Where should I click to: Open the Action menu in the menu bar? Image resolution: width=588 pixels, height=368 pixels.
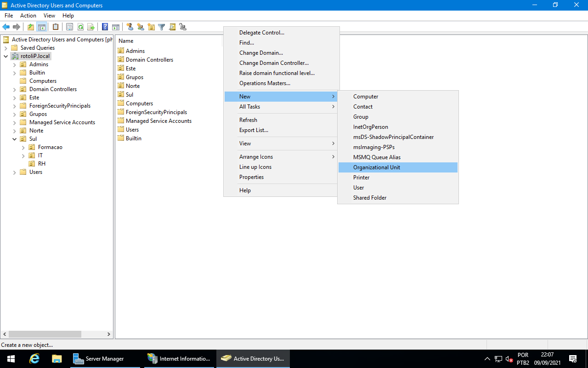click(x=28, y=16)
